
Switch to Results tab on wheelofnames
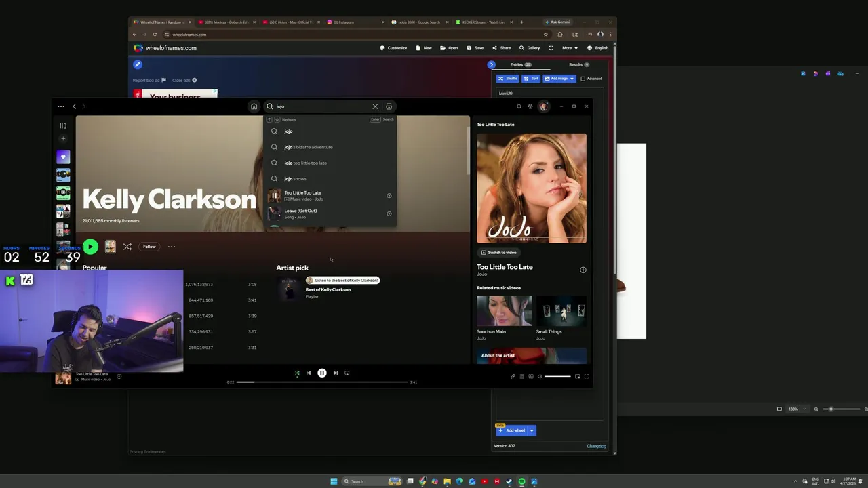pyautogui.click(x=578, y=65)
